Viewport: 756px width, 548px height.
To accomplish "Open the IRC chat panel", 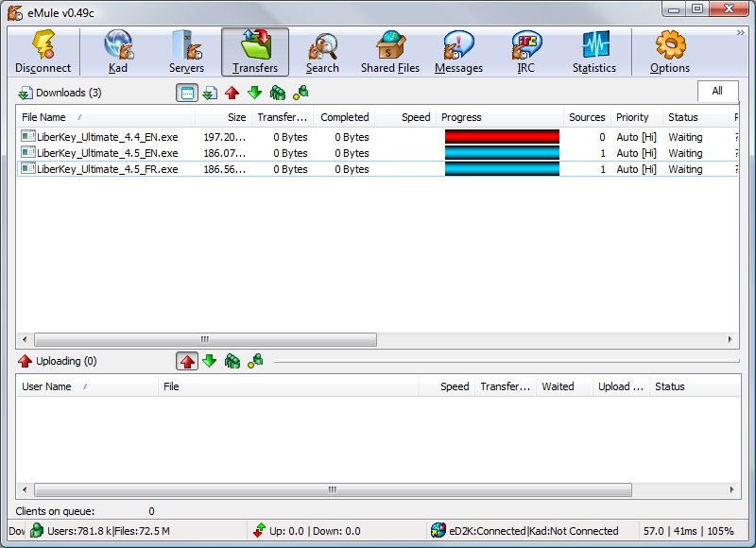I will [x=526, y=52].
